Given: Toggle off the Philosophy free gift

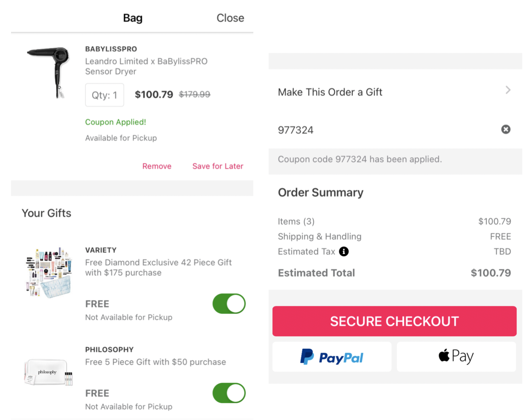Looking at the screenshot, I should point(229,393).
